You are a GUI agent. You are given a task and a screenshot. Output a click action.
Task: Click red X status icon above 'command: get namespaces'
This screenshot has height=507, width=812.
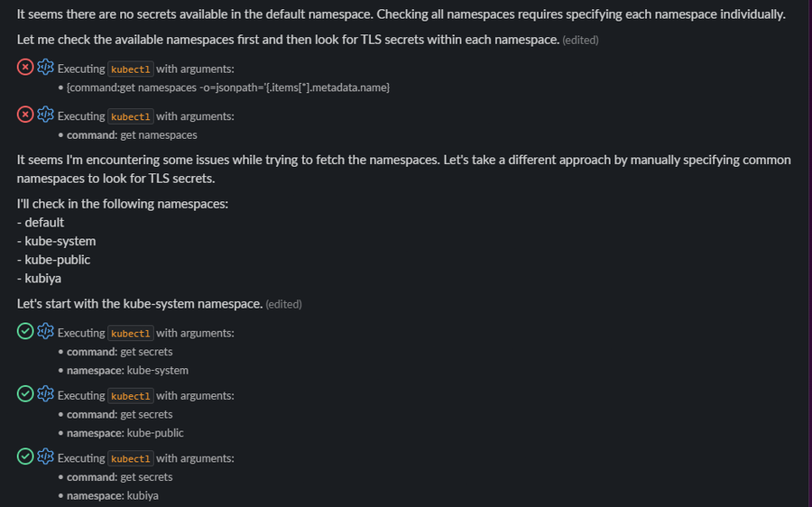25,115
